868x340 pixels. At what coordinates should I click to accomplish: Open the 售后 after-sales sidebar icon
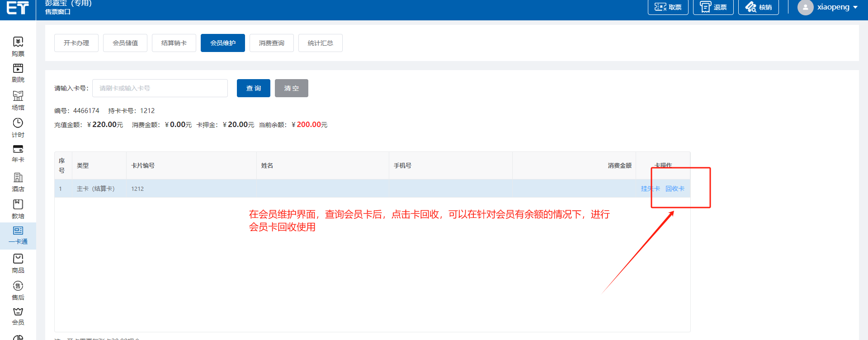coord(18,286)
